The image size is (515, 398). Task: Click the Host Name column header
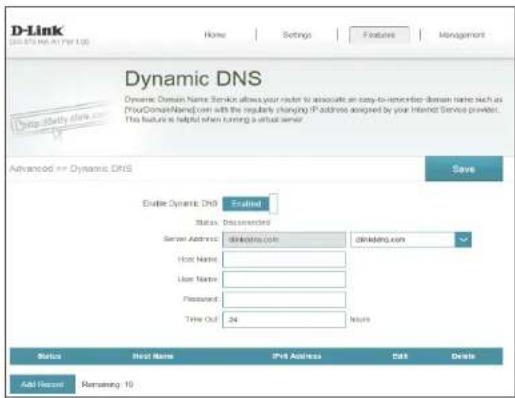[153, 356]
